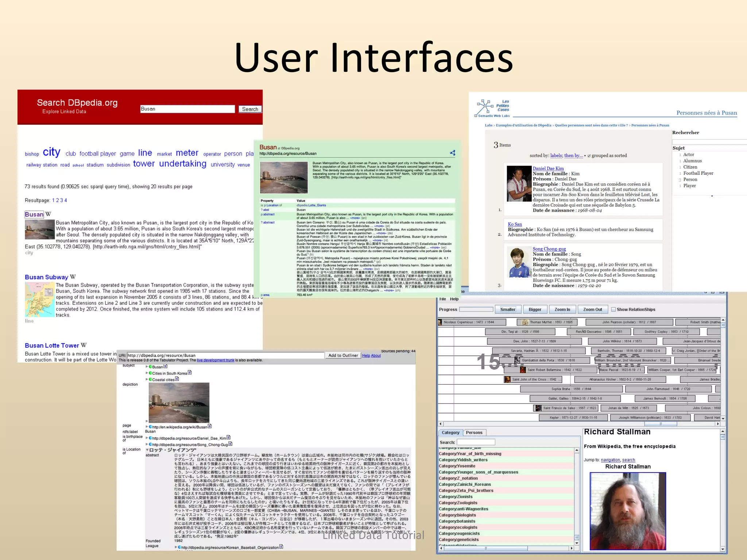The image size is (747, 560).
Task: Click the Thomas Muffet thumbnail icon in the timeline
Action: (x=525, y=322)
